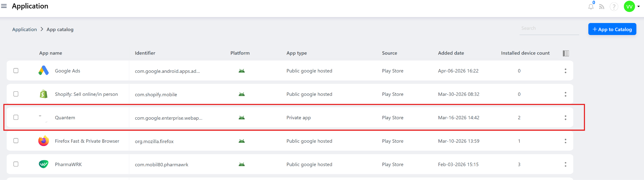Expand the user account dropdown arrow
644x180 pixels.
[x=639, y=6]
